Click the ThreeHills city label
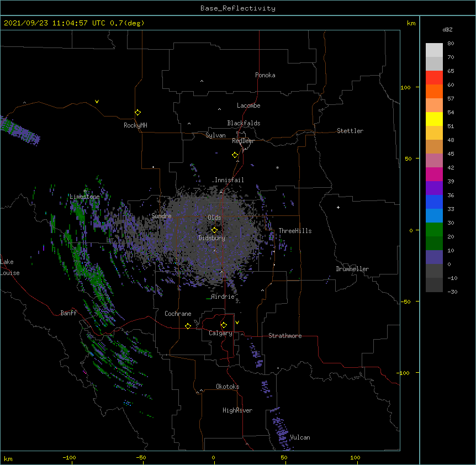The height and width of the screenshot is (465, 476). point(295,231)
